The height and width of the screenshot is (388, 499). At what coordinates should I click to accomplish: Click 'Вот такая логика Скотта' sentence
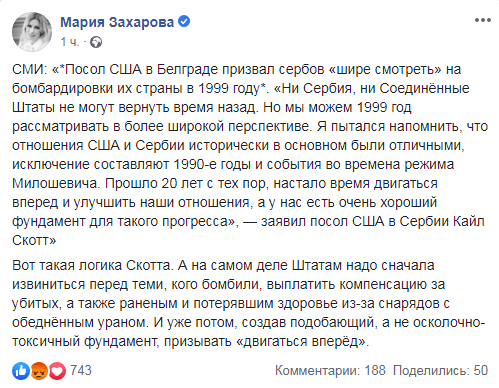tap(91, 265)
